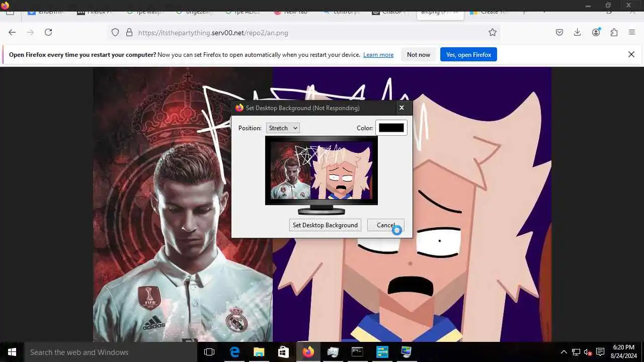
Task: Click the muted volume tray icon
Action: 588,352
